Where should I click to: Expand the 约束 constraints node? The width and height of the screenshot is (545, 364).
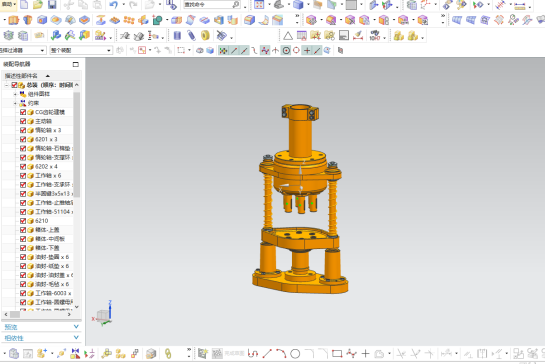pyautogui.click(x=15, y=103)
